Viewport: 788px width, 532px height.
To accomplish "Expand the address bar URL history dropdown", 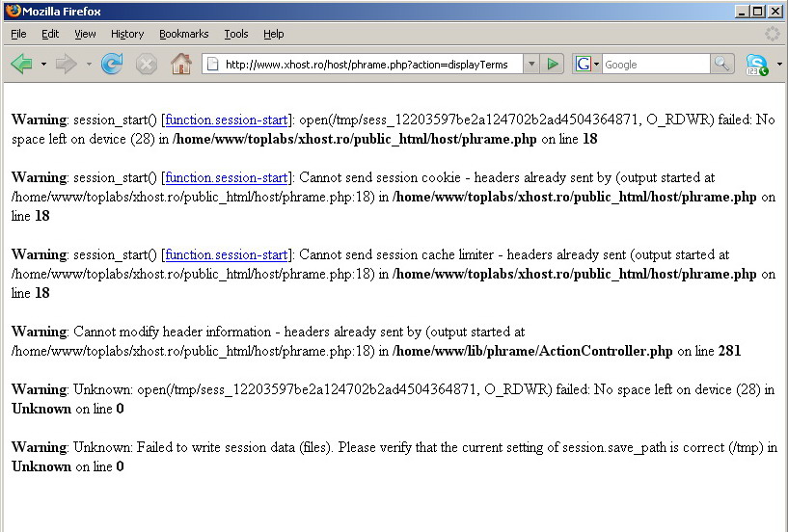I will coord(530,65).
